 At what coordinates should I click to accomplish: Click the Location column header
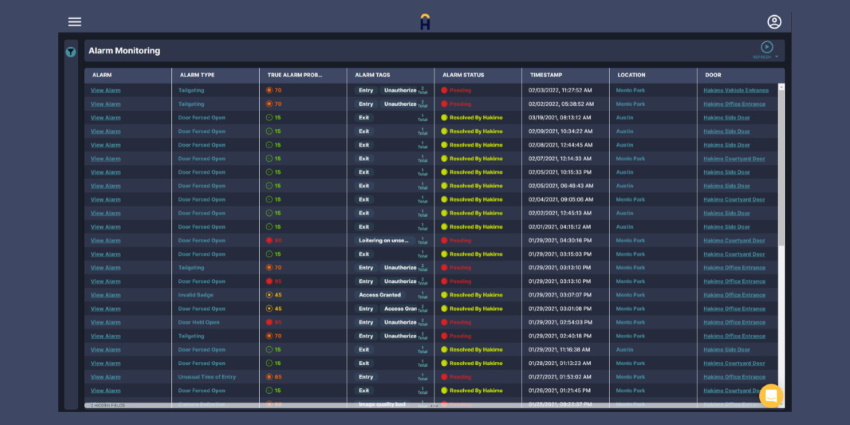pos(632,75)
